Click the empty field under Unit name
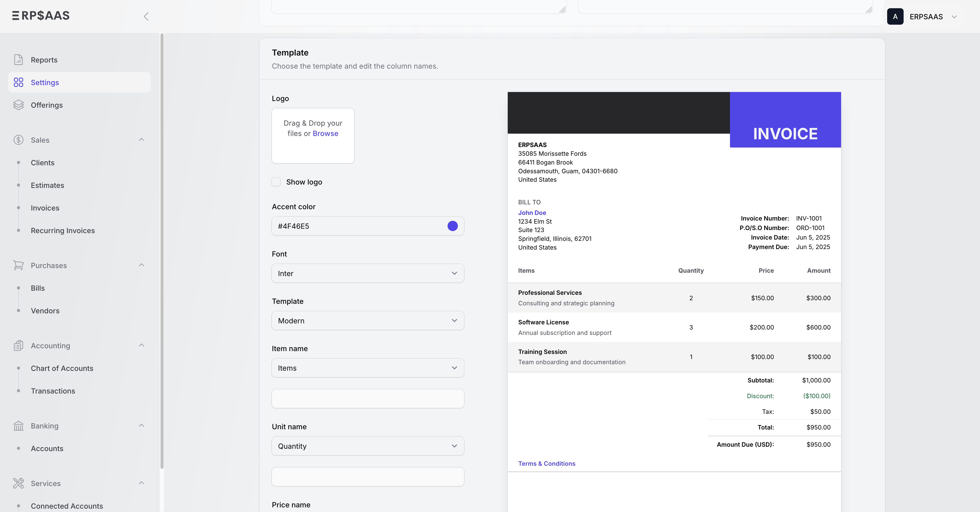 click(x=368, y=477)
